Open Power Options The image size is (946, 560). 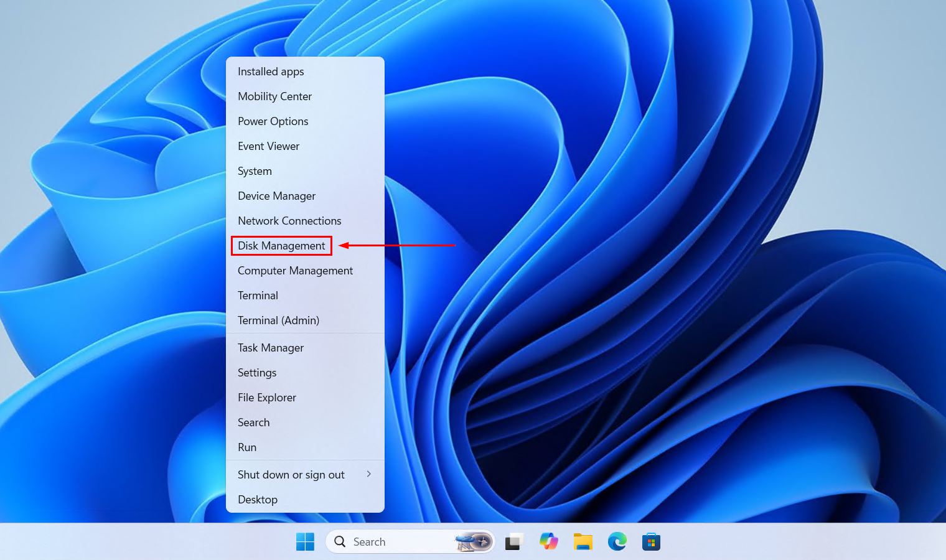coord(305,121)
